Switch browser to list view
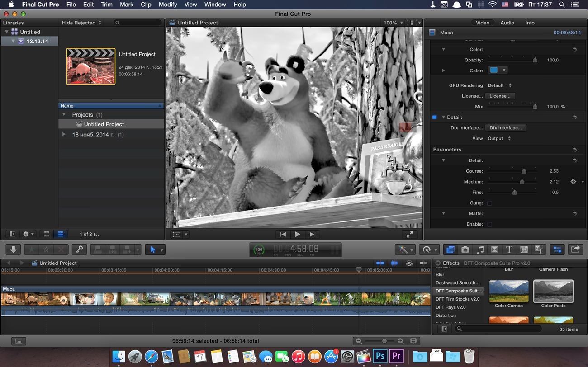Viewport: 588px width, 367px height. [x=60, y=234]
